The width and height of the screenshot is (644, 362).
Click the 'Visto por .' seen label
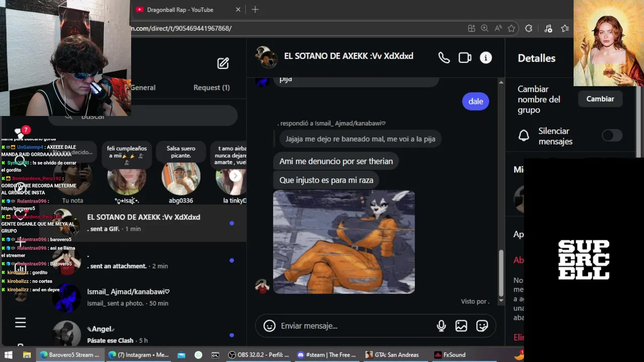tap(475, 301)
